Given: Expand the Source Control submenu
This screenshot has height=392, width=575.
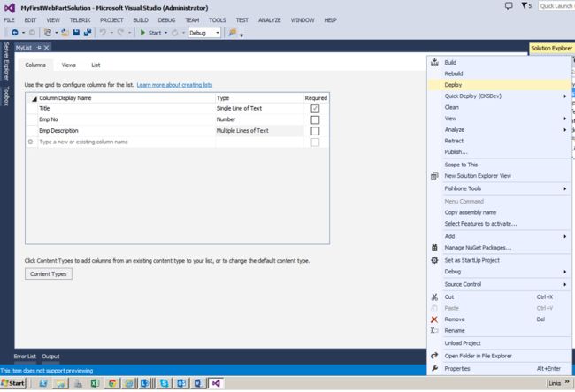Looking at the screenshot, I should pos(565,284).
